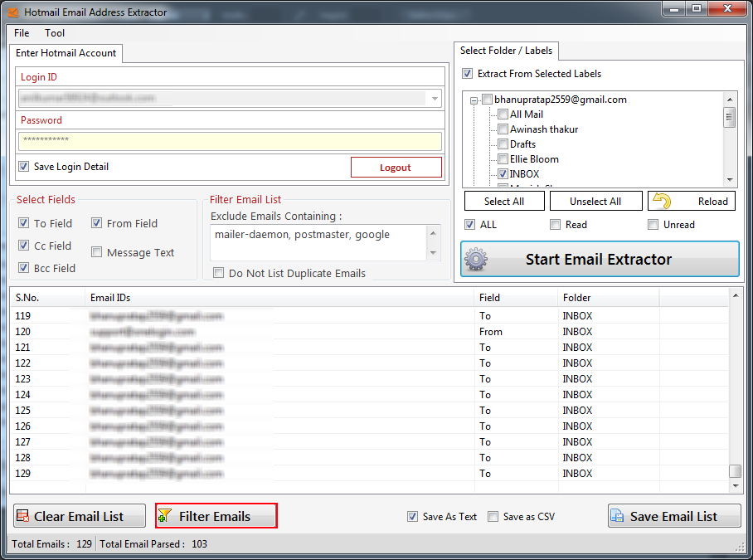Click the Save Email List button
The image size is (753, 560).
[674, 516]
